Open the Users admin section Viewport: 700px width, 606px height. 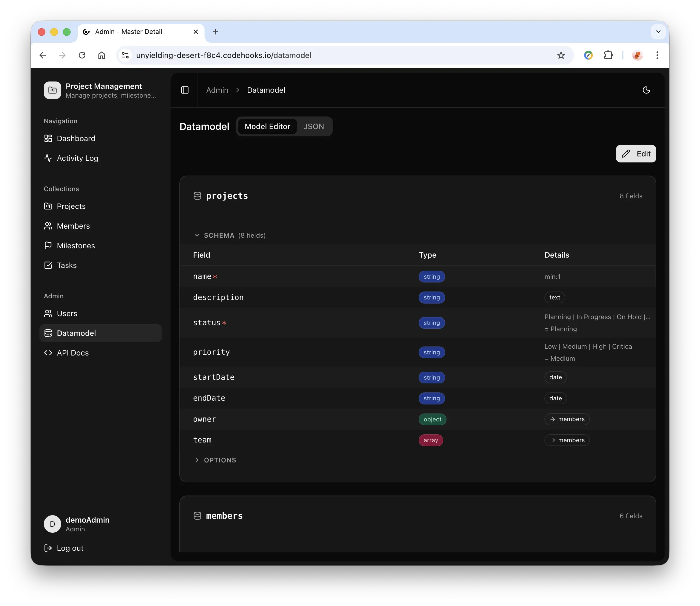67,313
